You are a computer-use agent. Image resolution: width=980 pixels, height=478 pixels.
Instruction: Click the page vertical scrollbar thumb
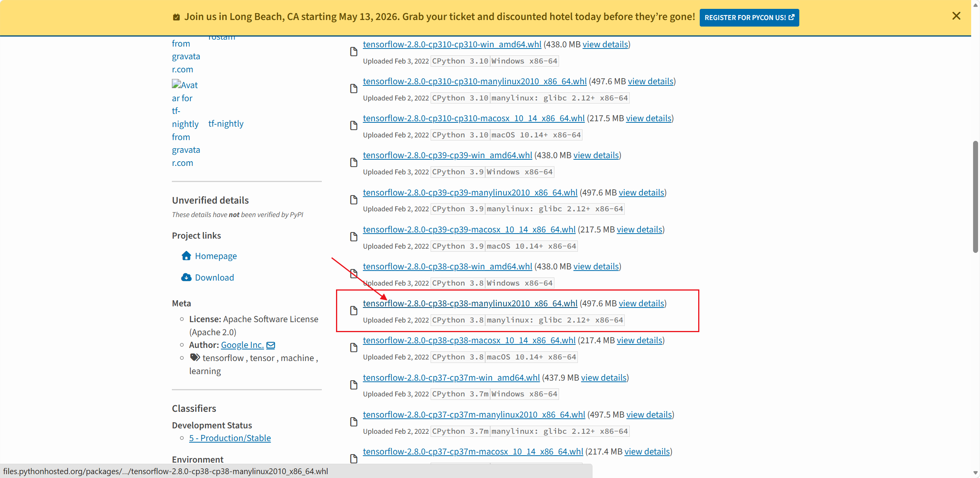click(x=975, y=197)
